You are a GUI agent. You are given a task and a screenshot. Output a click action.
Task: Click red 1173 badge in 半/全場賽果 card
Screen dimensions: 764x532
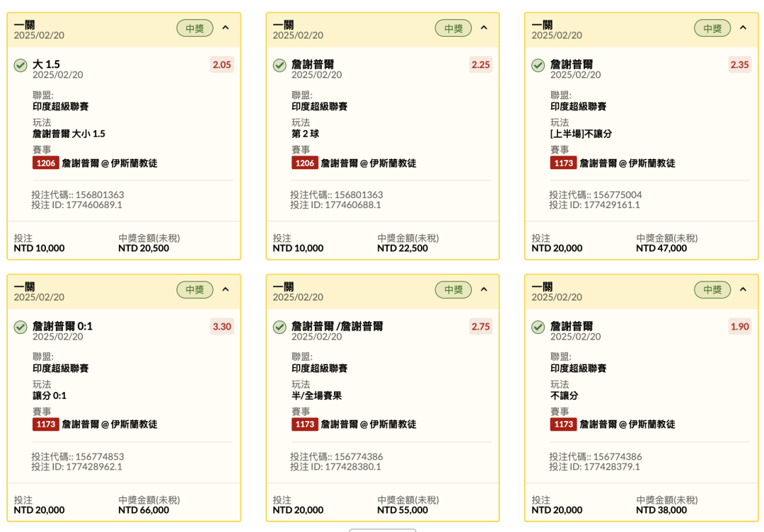304,424
